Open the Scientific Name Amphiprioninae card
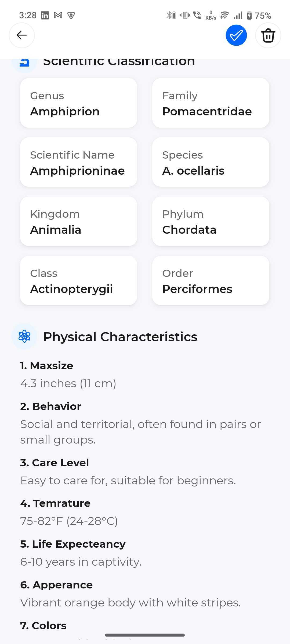The width and height of the screenshot is (290, 644). 79,162
